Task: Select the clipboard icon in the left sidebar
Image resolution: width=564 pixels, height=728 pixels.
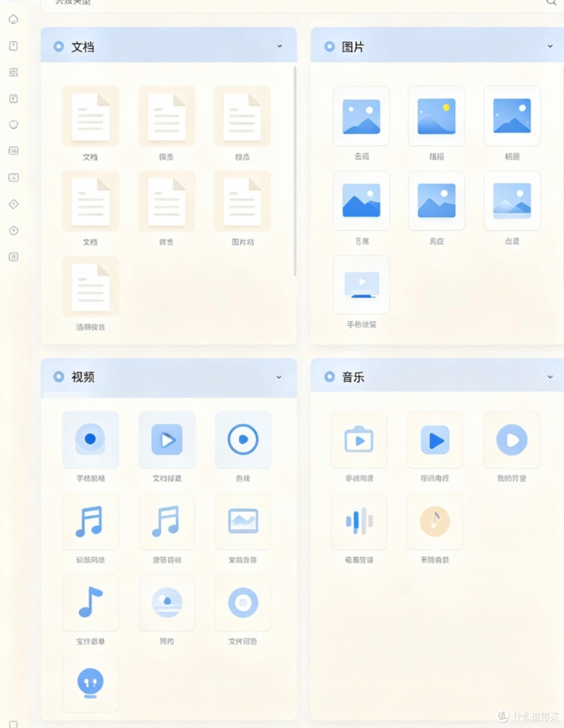Action: 14,98
